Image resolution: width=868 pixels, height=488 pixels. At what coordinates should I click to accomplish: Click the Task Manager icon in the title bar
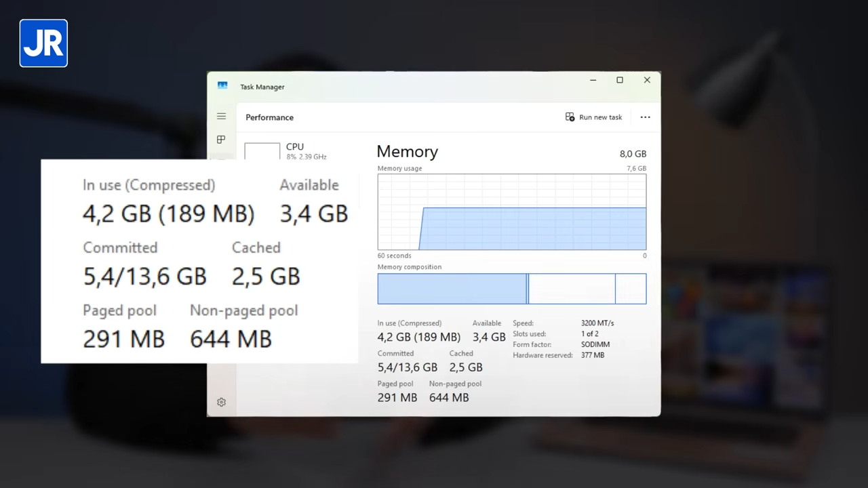[222, 85]
